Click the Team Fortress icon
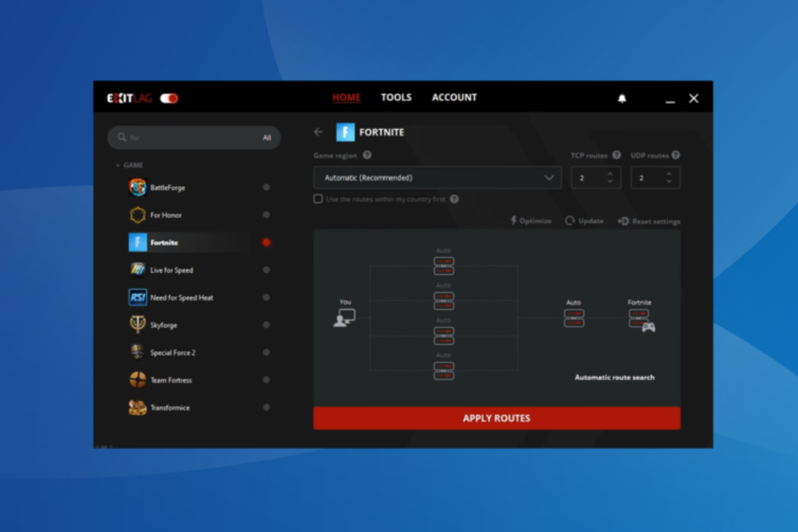 coord(138,379)
